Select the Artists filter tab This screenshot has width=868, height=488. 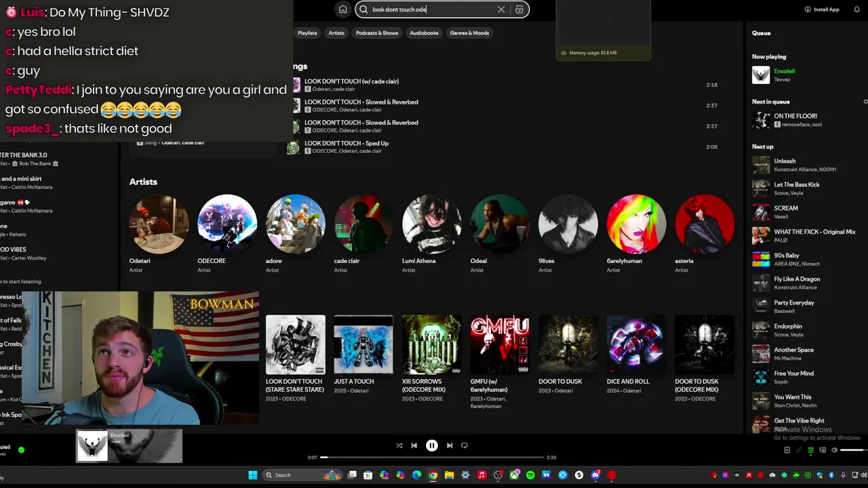point(336,33)
